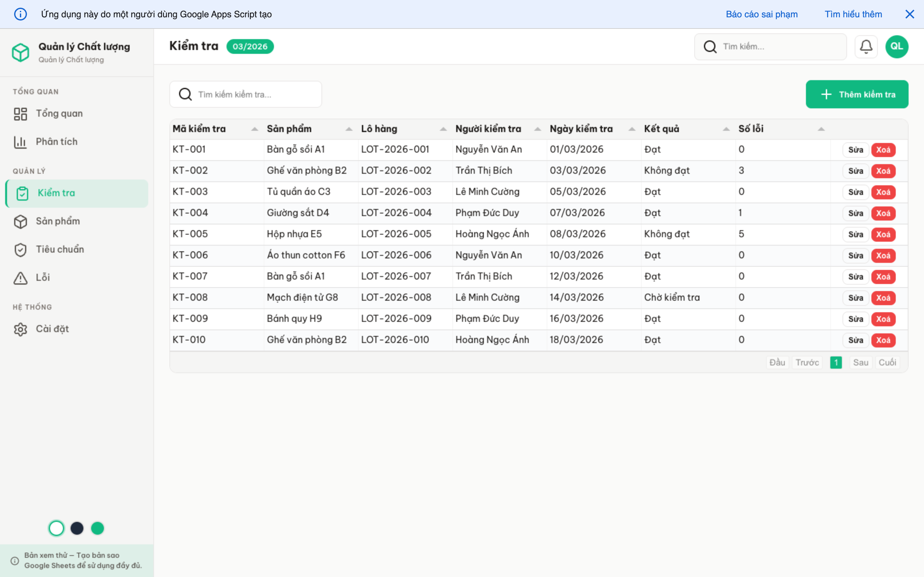This screenshot has height=577, width=924.
Task: Select the dark theme color dot
Action: (77, 528)
